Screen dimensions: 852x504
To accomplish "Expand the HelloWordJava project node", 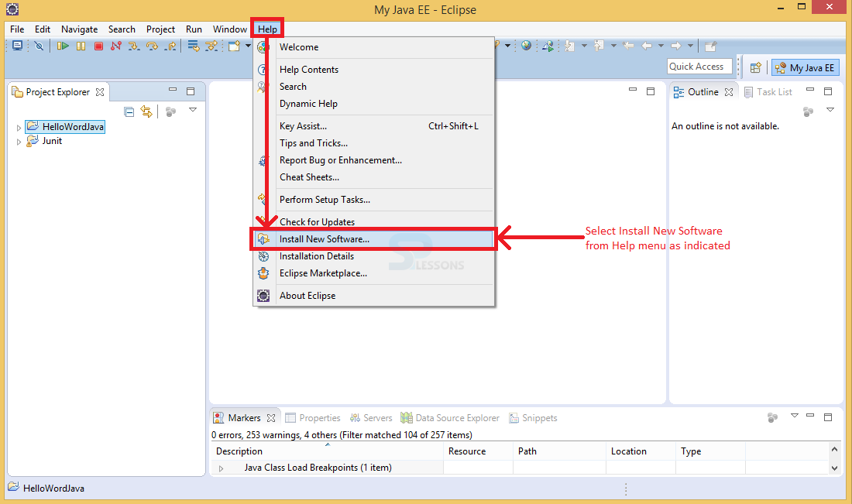I will tap(19, 128).
